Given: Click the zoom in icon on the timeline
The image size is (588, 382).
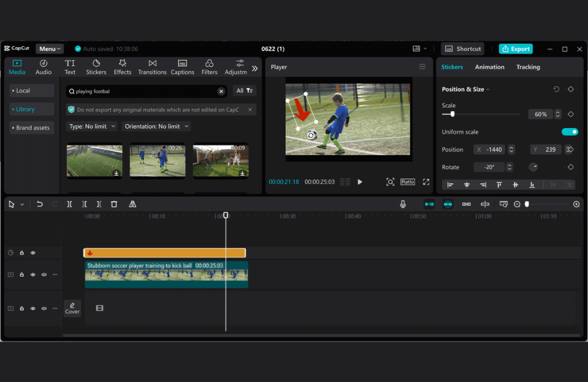Looking at the screenshot, I should pyautogui.click(x=576, y=204).
